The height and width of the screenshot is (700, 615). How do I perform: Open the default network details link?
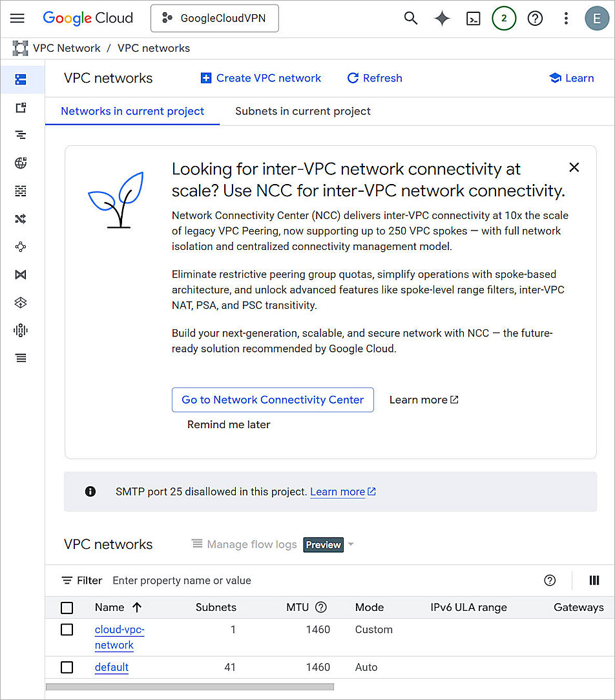pyautogui.click(x=111, y=667)
